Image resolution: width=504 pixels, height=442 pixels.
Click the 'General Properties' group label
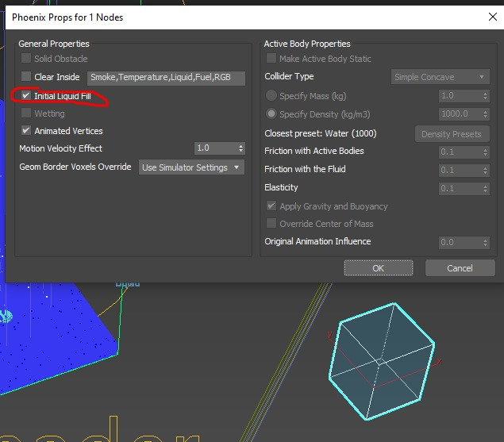pos(54,44)
